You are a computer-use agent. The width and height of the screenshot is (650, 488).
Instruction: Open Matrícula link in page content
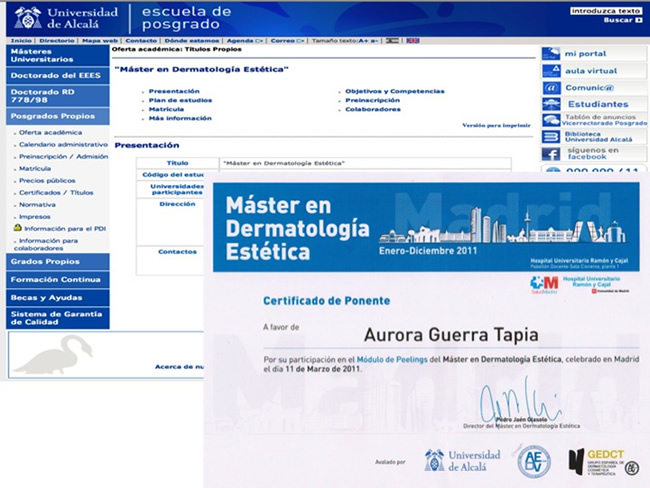tap(166, 109)
